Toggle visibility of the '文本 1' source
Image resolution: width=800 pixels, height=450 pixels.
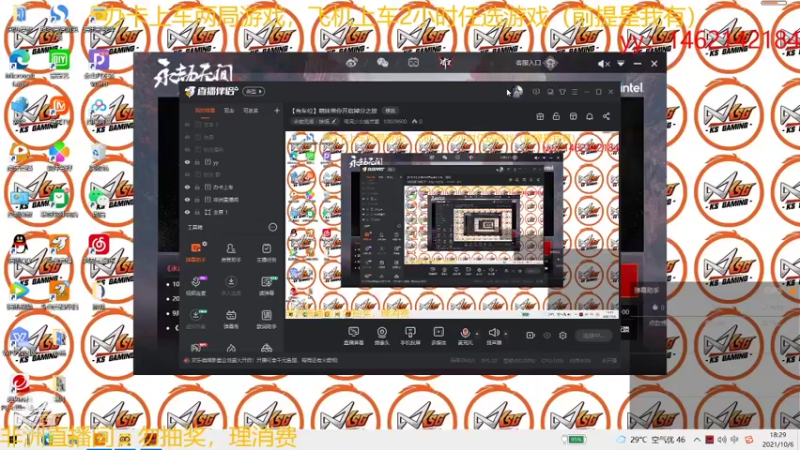[187, 124]
